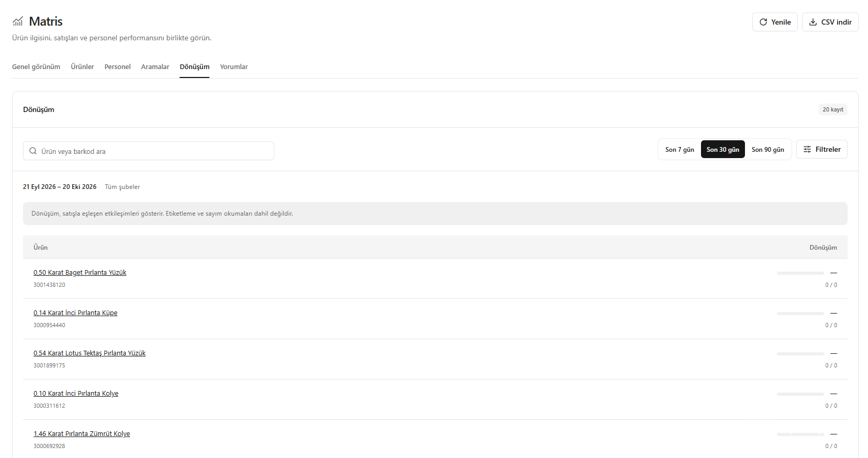Open 1,46 Karat Pırlanta Zümrüt Kolye link
Image resolution: width=868 pixels, height=458 pixels.
[x=82, y=433]
